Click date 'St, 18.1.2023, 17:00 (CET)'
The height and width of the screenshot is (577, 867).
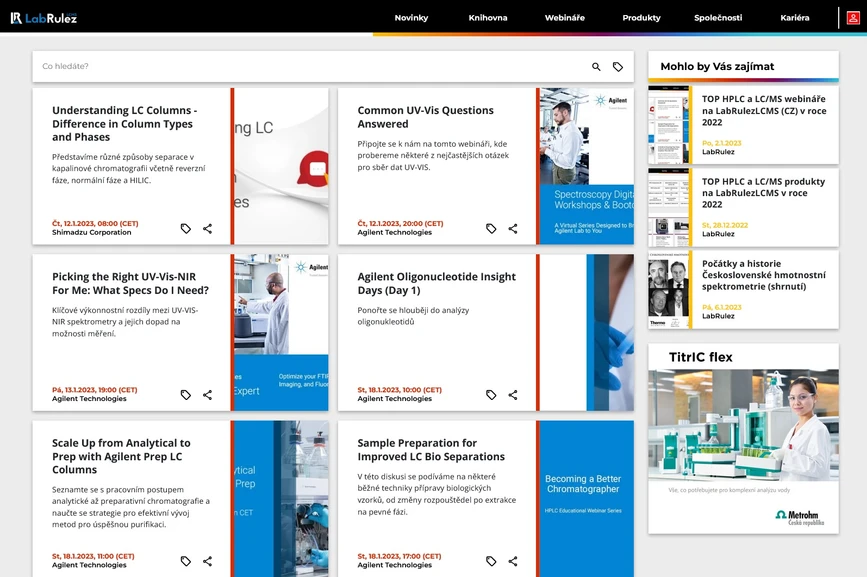click(399, 556)
